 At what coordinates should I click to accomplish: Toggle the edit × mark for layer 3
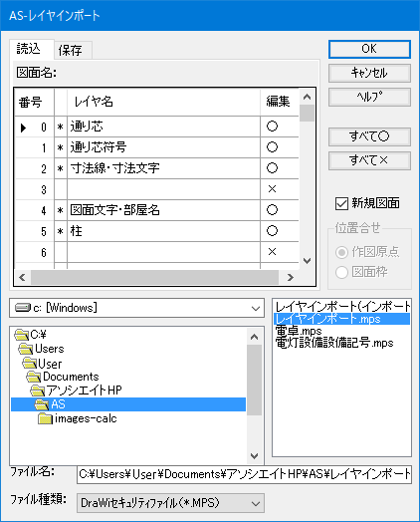[272, 189]
